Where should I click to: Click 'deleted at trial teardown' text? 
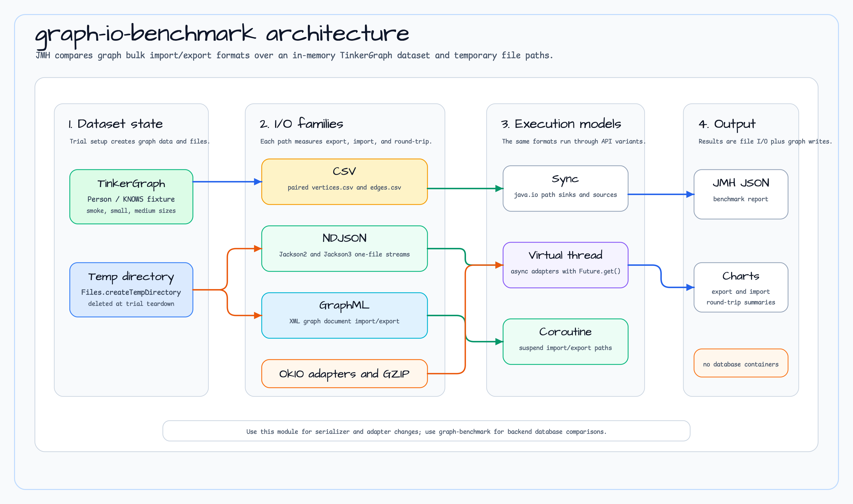tap(131, 304)
